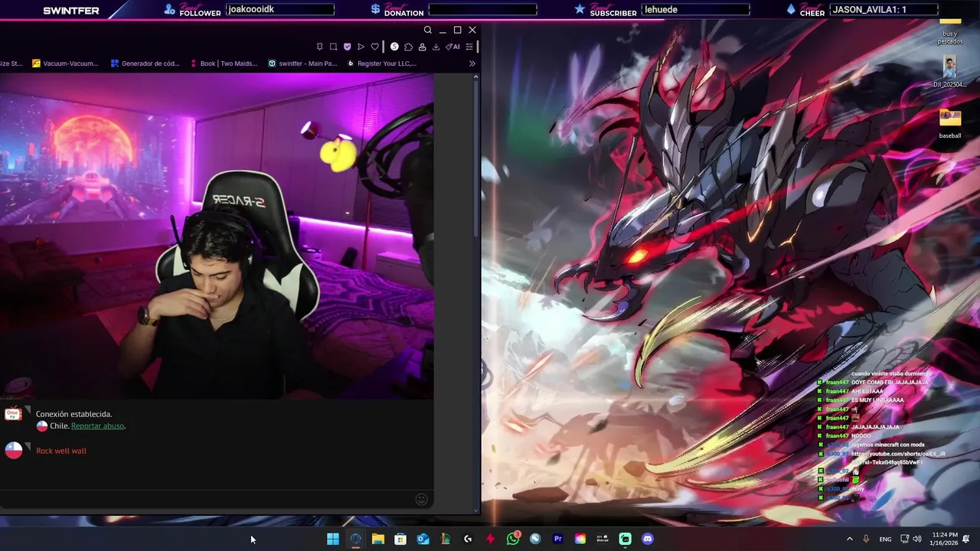The height and width of the screenshot is (551, 980).
Task: Click the Ome TV logo avatar
Action: click(x=13, y=414)
